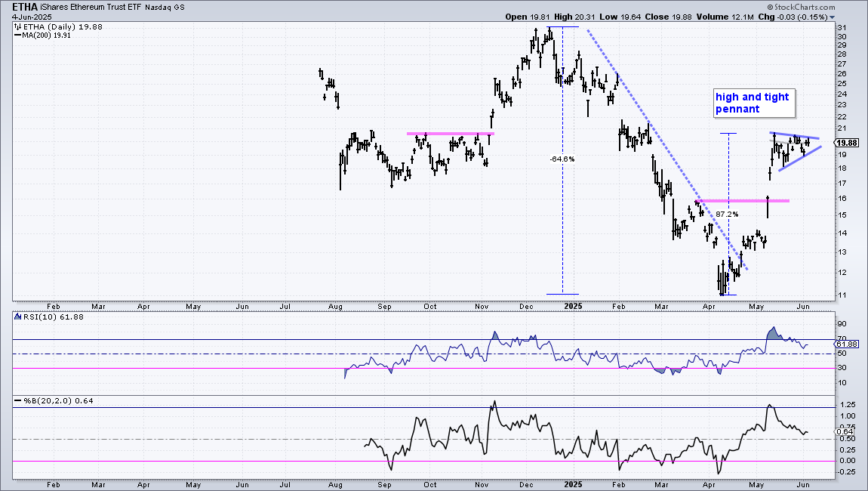Click the %B '1.25' axis label
This screenshot has height=491, width=868.
(x=848, y=405)
